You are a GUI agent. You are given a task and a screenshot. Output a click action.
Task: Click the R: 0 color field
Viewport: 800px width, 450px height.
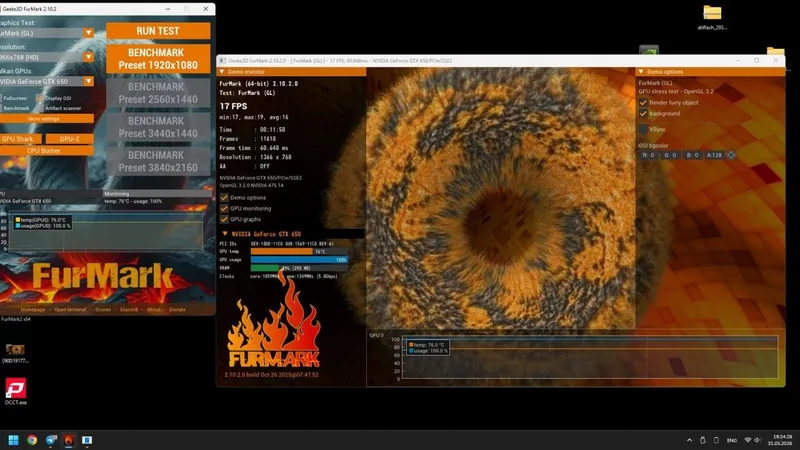click(x=648, y=155)
